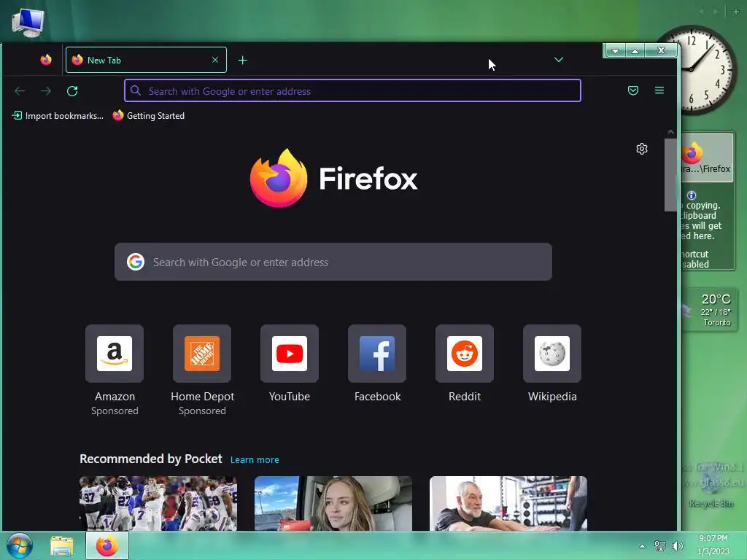Open the football players Pocket story
This screenshot has height=560, width=747.
[x=158, y=503]
